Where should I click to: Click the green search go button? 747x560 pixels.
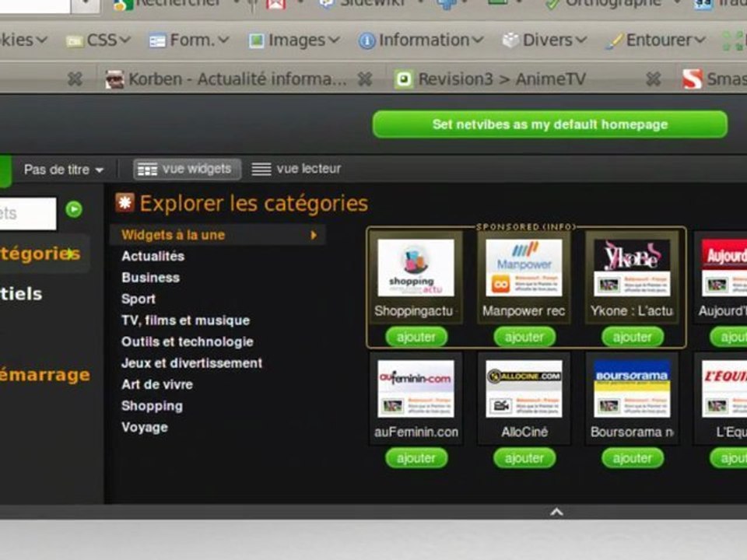pyautogui.click(x=74, y=209)
